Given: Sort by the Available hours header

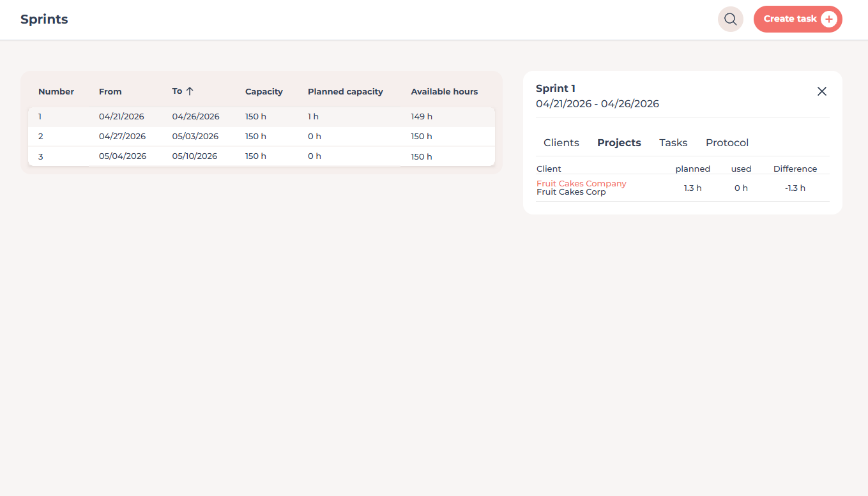Looking at the screenshot, I should tap(445, 92).
